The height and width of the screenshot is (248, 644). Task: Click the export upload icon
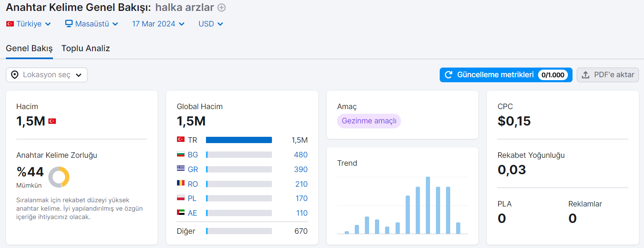(x=586, y=75)
